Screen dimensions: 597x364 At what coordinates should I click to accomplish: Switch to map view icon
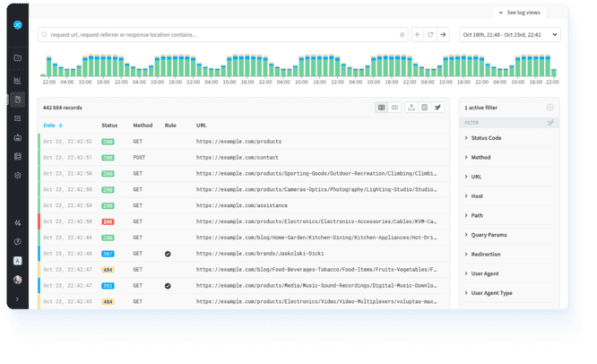(394, 108)
